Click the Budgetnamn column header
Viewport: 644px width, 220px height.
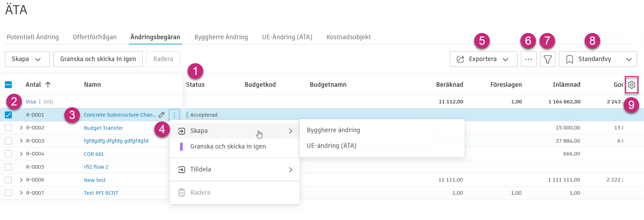pyautogui.click(x=328, y=85)
